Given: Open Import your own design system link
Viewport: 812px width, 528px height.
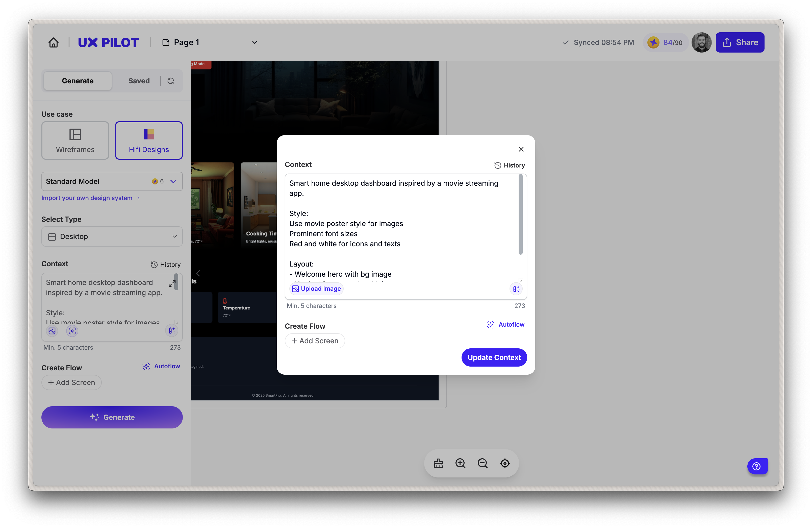Looking at the screenshot, I should 87,198.
